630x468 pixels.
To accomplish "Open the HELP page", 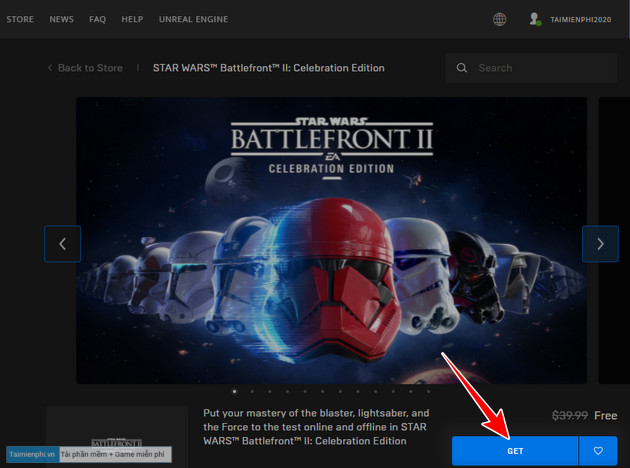I will pyautogui.click(x=132, y=19).
